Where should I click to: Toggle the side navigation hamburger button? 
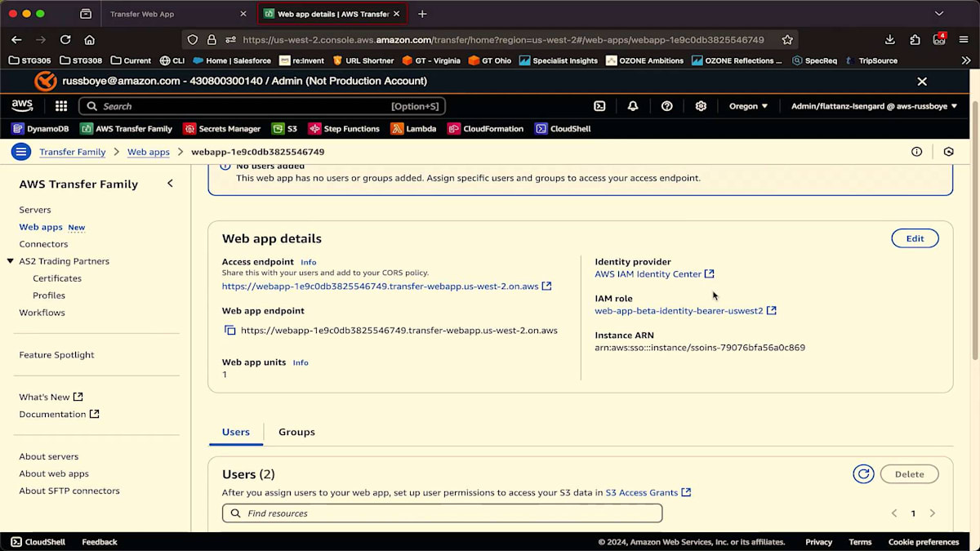(x=21, y=152)
